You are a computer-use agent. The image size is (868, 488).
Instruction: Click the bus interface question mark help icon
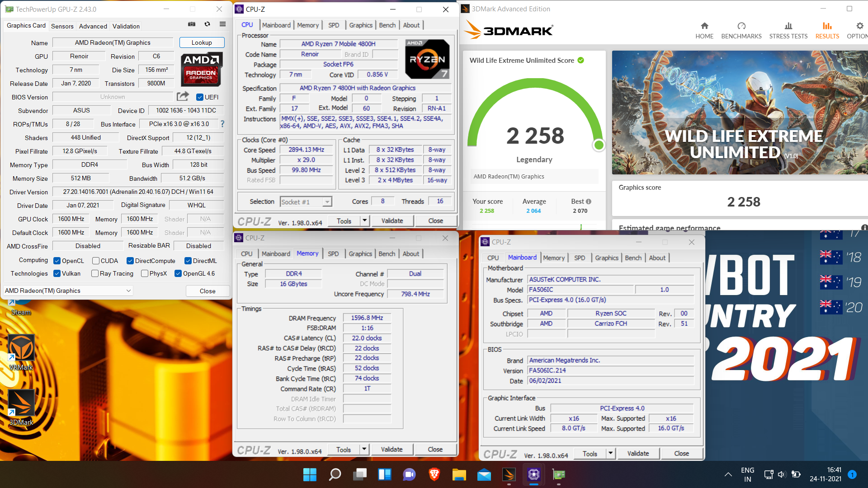[222, 123]
